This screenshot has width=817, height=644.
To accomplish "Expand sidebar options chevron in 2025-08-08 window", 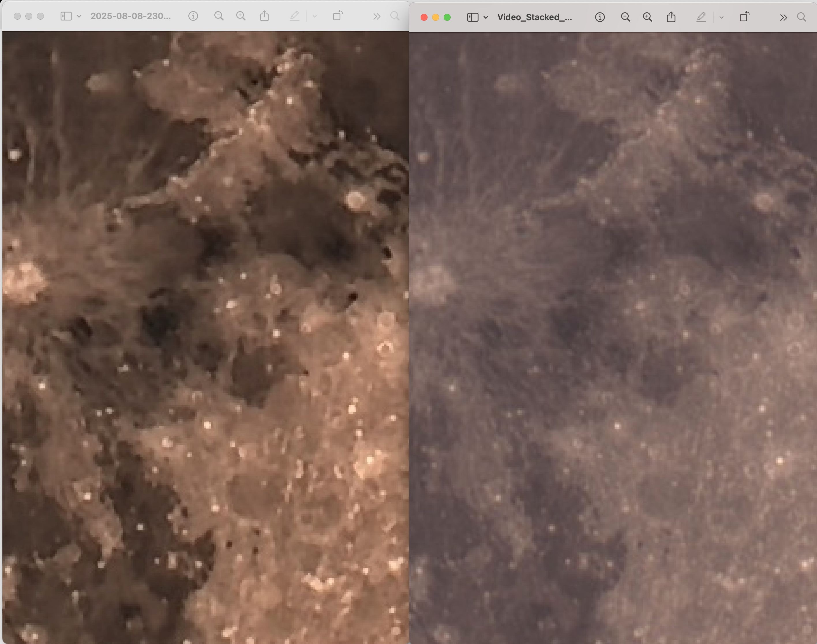I will (x=79, y=16).
